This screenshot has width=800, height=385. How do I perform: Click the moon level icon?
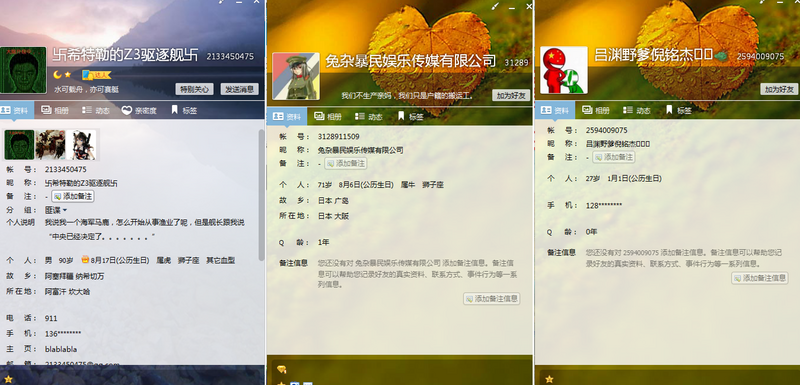58,75
